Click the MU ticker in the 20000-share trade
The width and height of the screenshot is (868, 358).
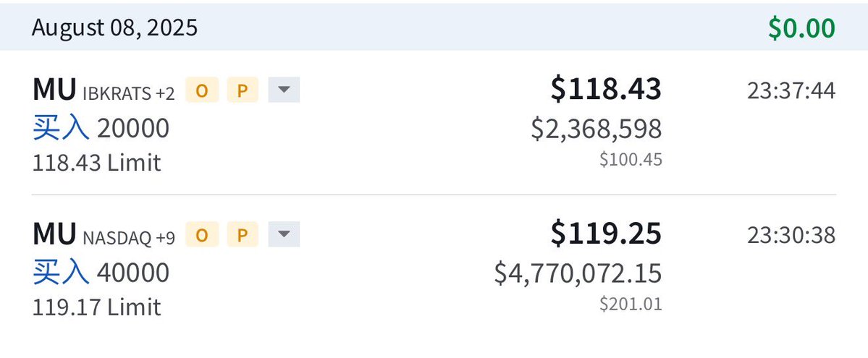(54, 90)
